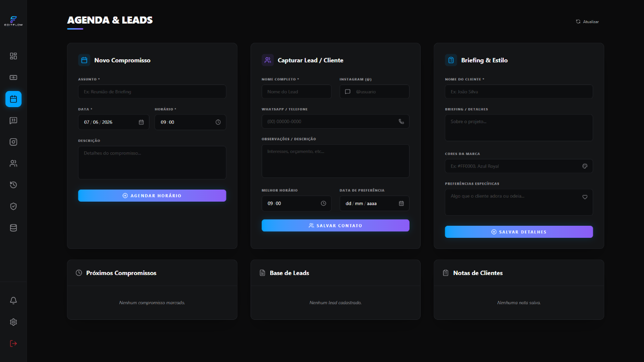Click the Briefing & Estilo clipboard icon
The height and width of the screenshot is (362, 644).
coord(451,60)
